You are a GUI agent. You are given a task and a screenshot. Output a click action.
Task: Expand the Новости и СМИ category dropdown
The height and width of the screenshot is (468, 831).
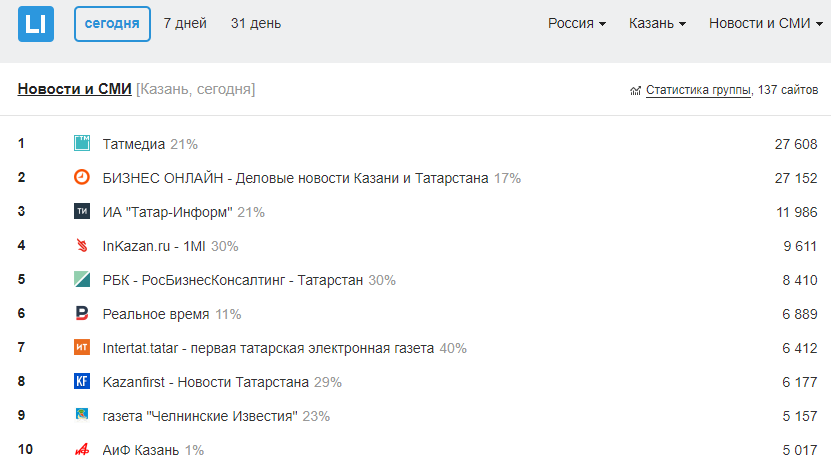coord(766,23)
